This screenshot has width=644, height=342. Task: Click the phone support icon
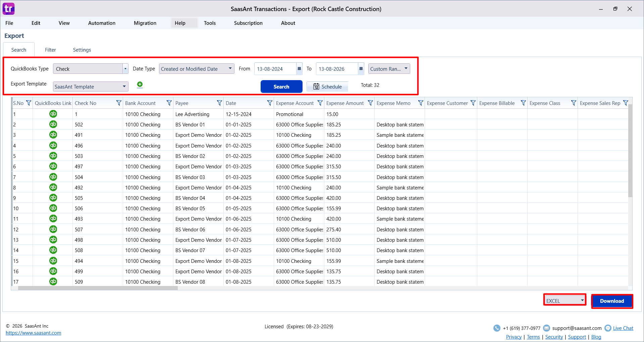(497, 328)
